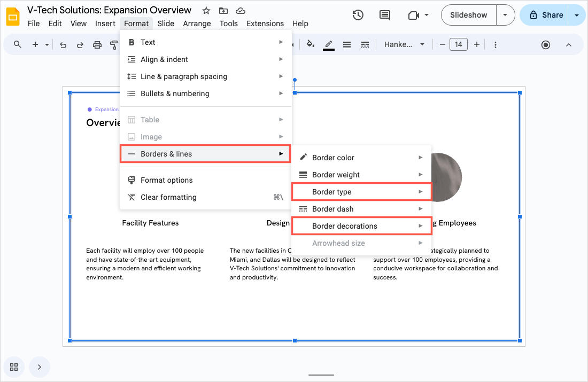Open the more toolbar options menu
This screenshot has height=382, width=588.
tap(496, 45)
